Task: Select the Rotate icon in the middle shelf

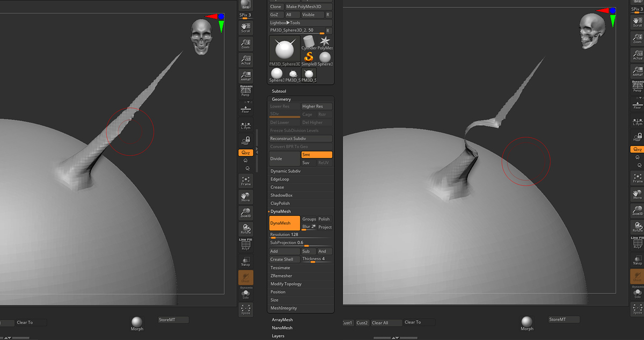Action: [x=245, y=229]
